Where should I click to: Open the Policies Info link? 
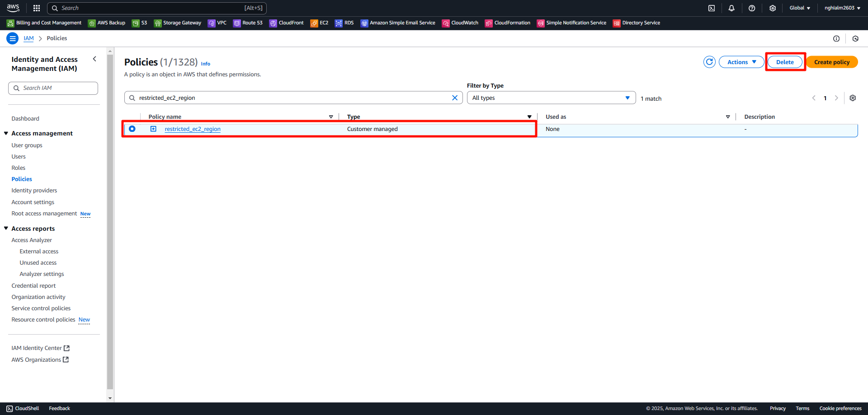click(206, 64)
